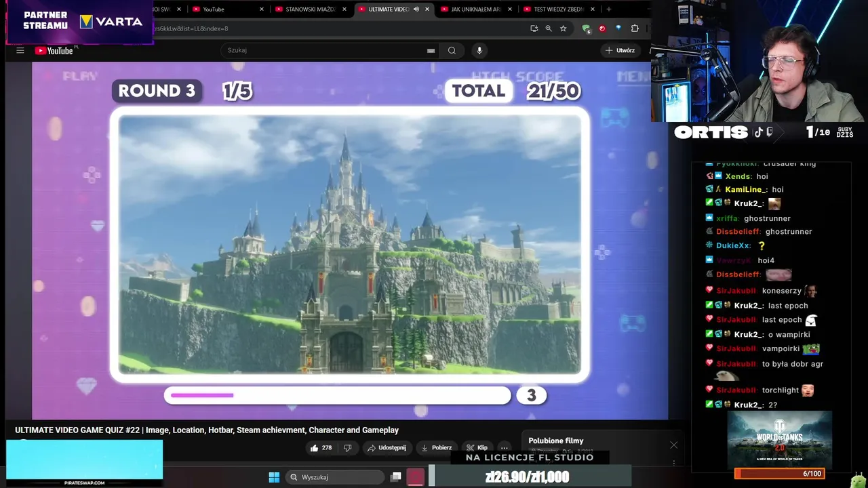Image resolution: width=868 pixels, height=488 pixels.
Task: Open the red app icon on the taskbar
Action: pyautogui.click(x=416, y=477)
